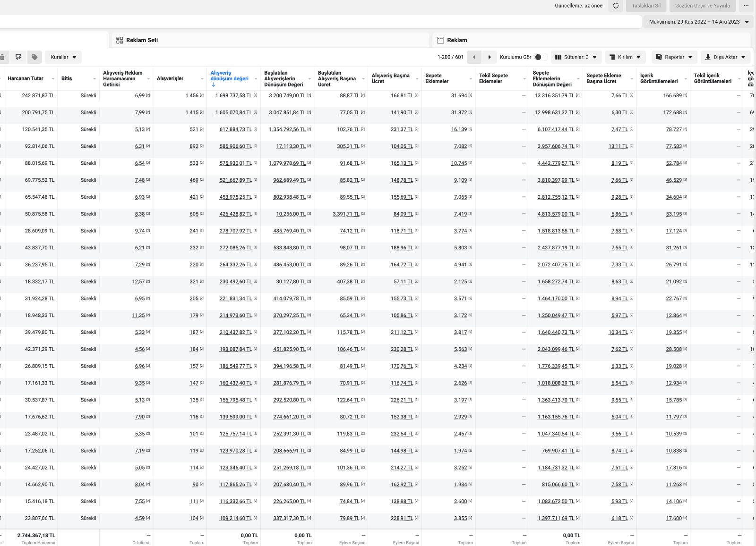Click attribution icon beside 166.689 content views
This screenshot has height=546, width=756.
(685, 95)
